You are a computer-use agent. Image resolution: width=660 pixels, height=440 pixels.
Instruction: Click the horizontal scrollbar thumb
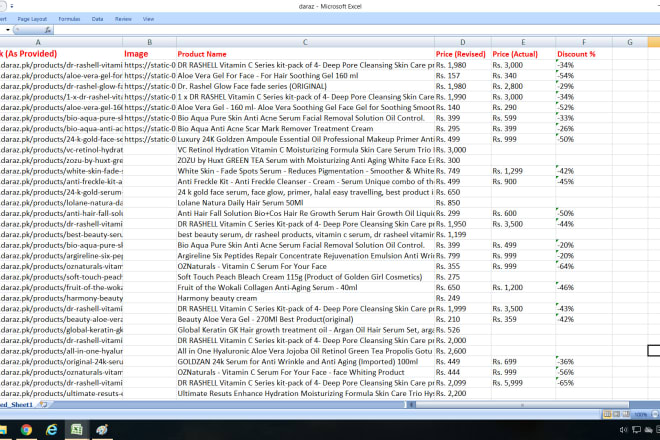(x=522, y=405)
